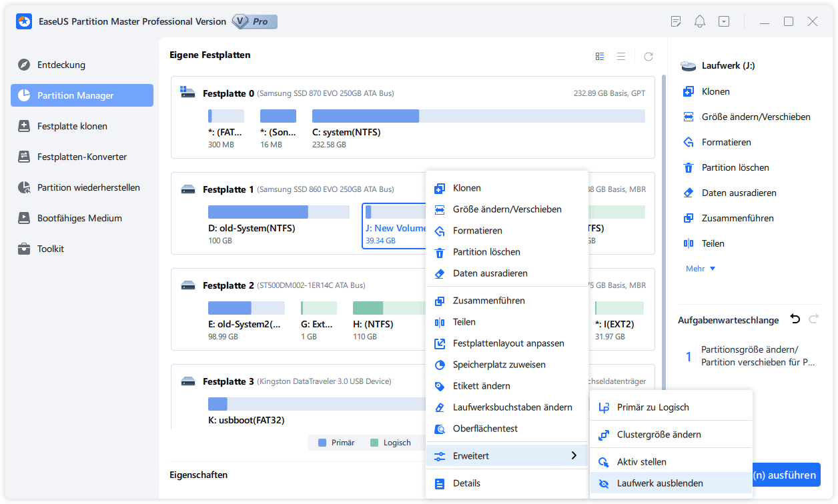Select Klonen in the context menu
838x504 pixels.
click(506, 188)
